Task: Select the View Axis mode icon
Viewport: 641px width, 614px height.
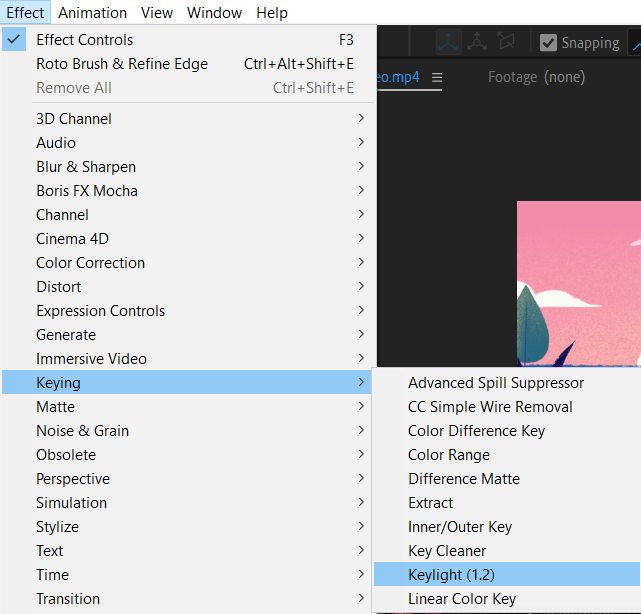Action: pos(506,42)
